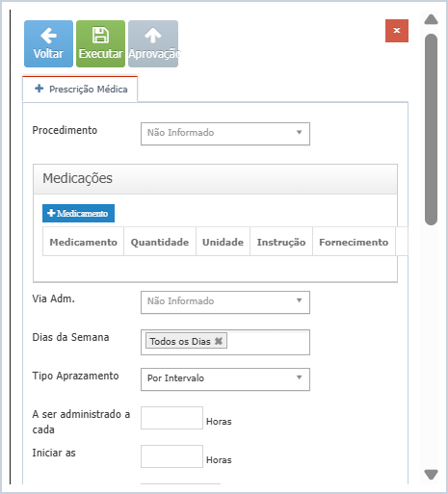Click the scrollbar down arrow

(431, 475)
